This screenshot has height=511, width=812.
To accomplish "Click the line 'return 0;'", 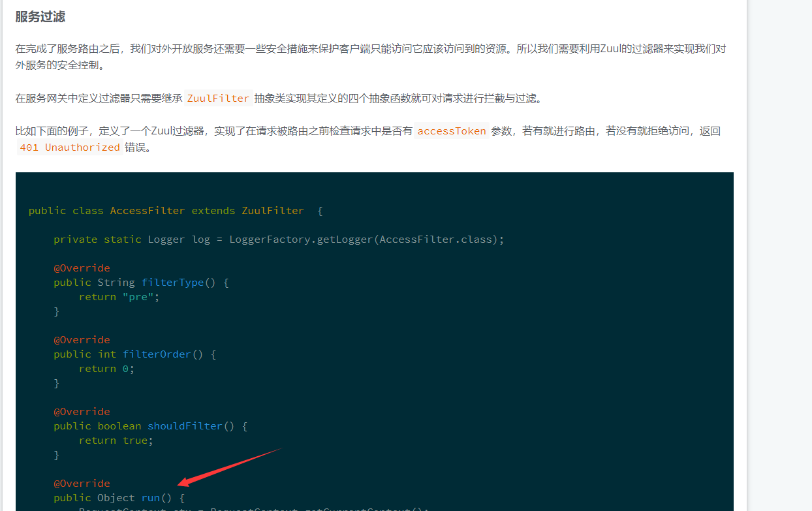I will pos(106,369).
